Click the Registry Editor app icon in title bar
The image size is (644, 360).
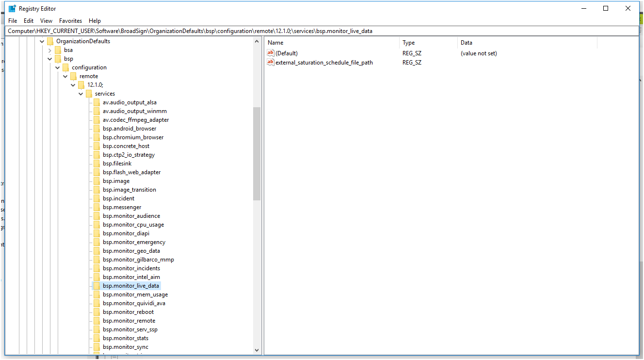tap(12, 8)
